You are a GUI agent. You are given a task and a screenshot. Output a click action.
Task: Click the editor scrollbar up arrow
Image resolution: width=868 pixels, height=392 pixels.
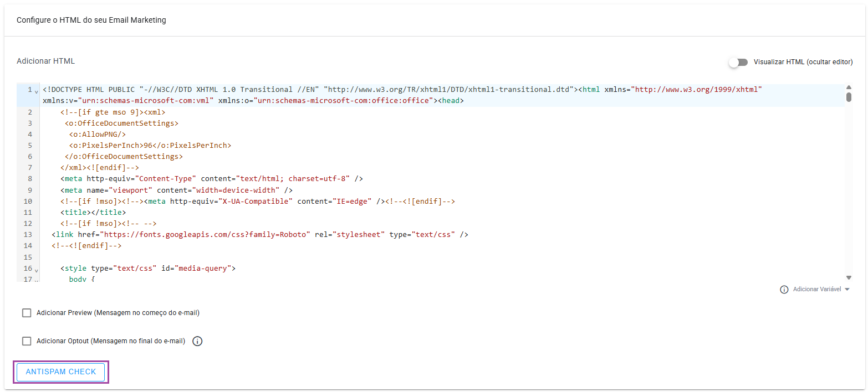tap(849, 87)
